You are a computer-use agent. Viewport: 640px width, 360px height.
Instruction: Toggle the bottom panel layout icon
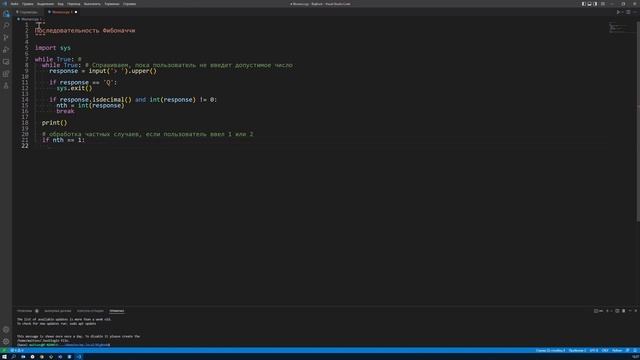point(589,4)
